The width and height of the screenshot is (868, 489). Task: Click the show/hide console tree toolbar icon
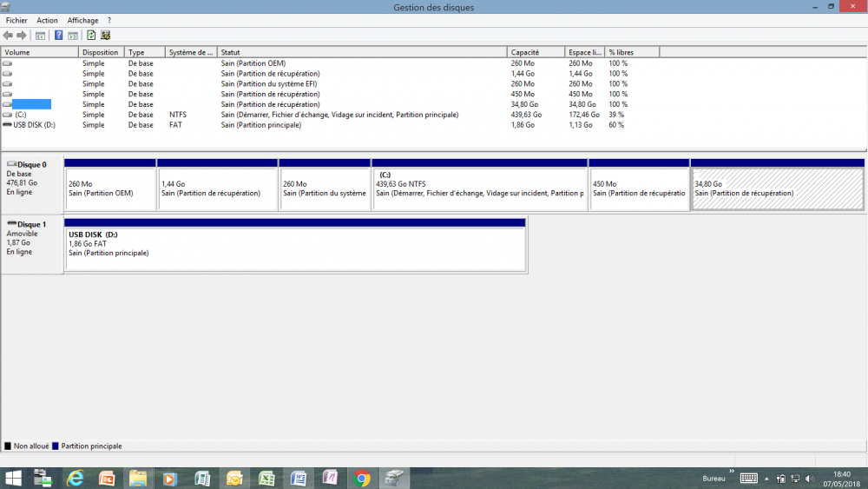(x=40, y=36)
